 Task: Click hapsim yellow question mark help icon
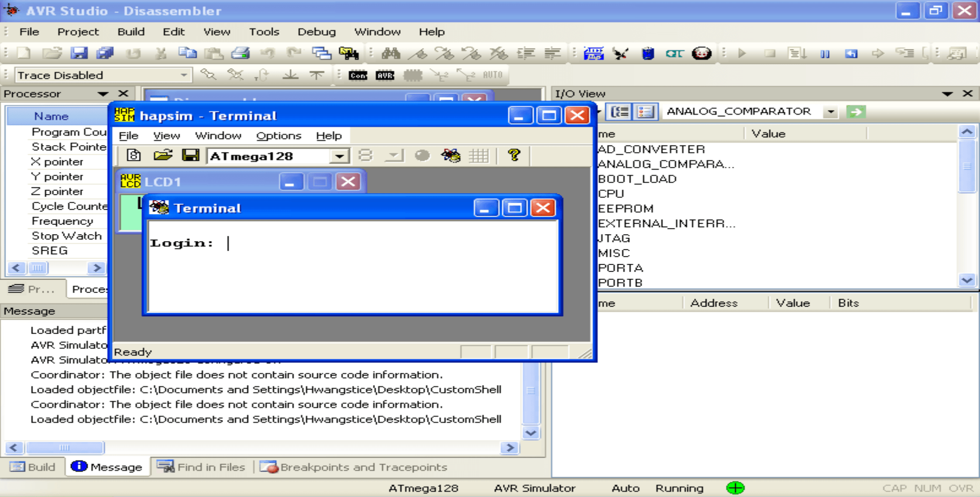[x=514, y=155]
